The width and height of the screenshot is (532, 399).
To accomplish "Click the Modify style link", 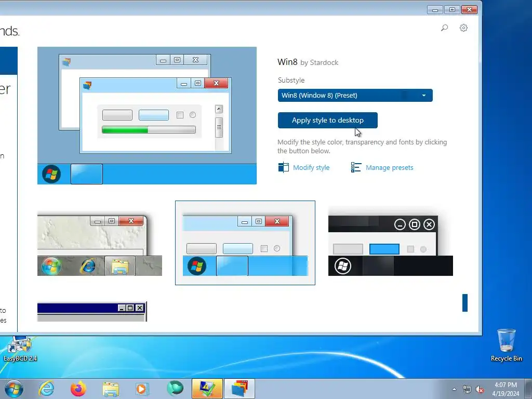I will click(x=311, y=168).
